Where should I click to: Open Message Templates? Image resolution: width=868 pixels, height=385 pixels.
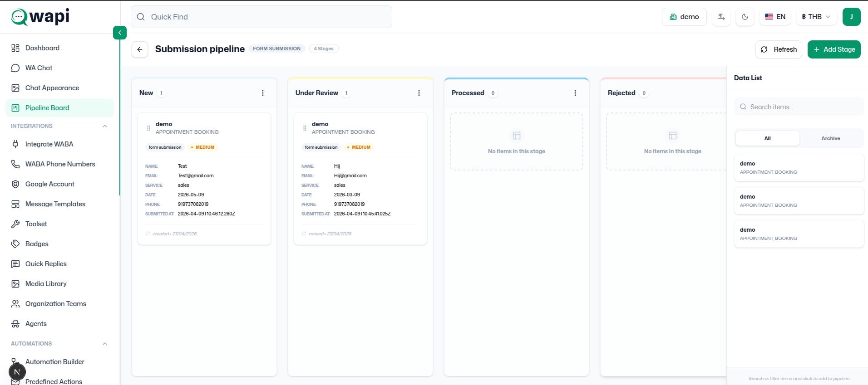click(60, 204)
